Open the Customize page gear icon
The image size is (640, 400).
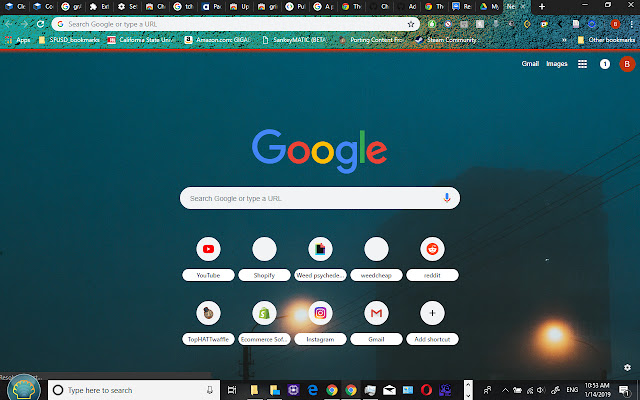pyautogui.click(x=627, y=367)
